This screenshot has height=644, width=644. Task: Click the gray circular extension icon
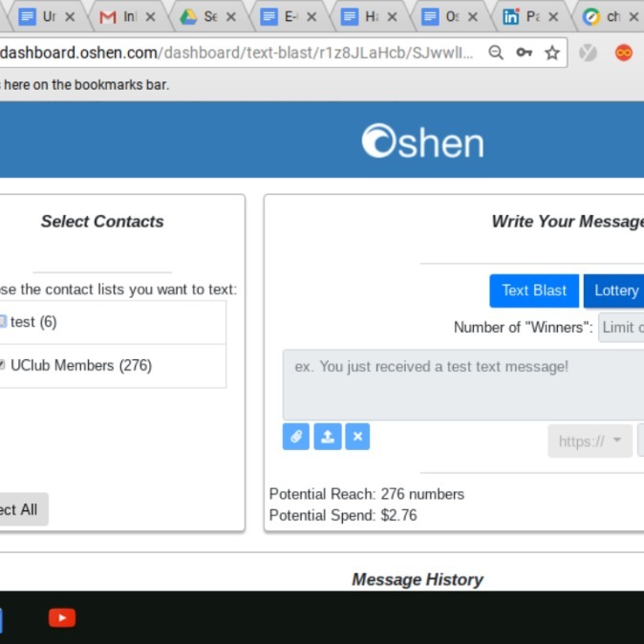(588, 53)
